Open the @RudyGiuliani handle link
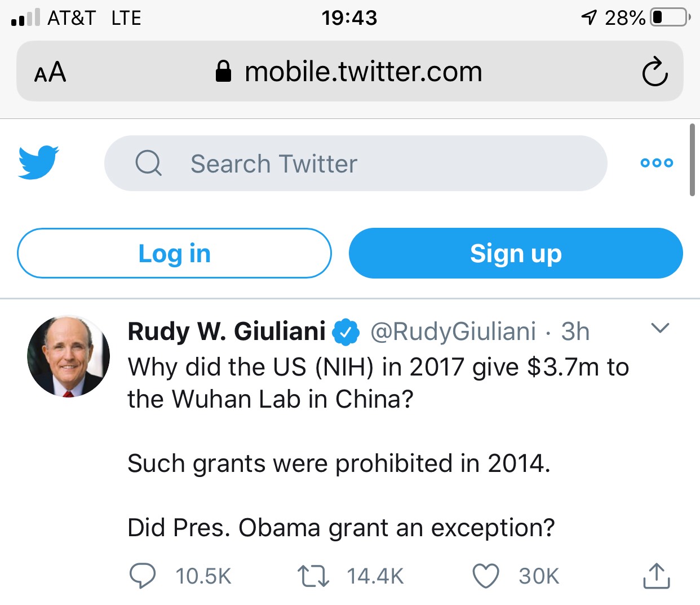This screenshot has width=700, height=605. click(453, 332)
